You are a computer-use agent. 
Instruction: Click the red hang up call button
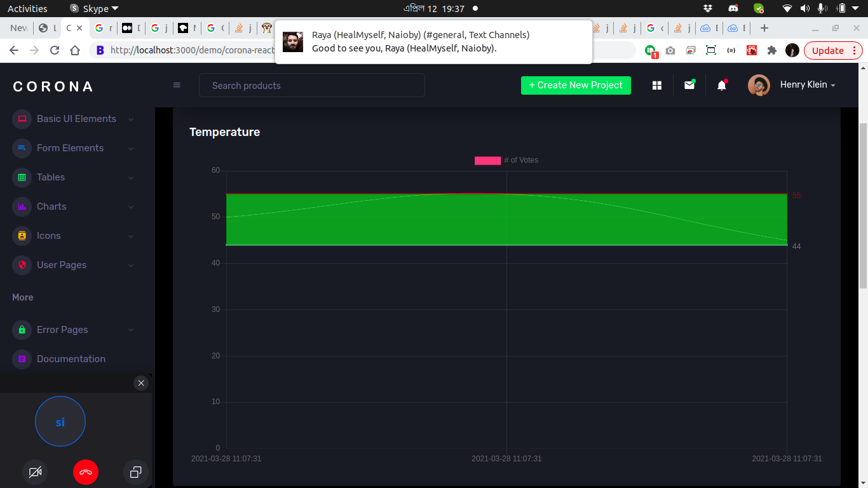click(x=86, y=472)
